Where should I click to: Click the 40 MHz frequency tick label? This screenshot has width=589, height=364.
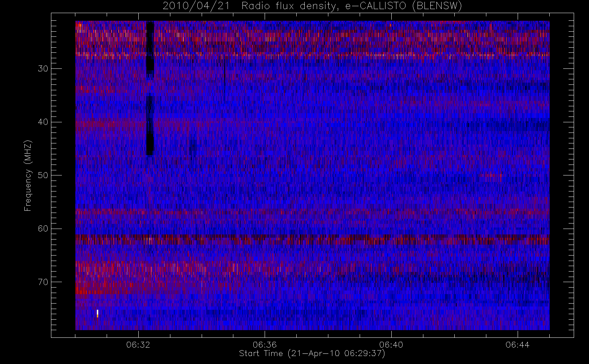(x=43, y=122)
